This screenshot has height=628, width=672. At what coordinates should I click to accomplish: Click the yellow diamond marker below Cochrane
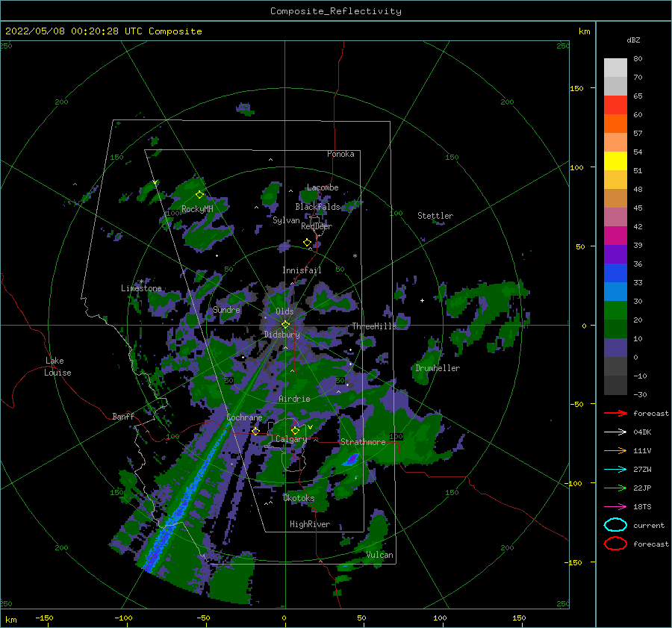click(255, 431)
